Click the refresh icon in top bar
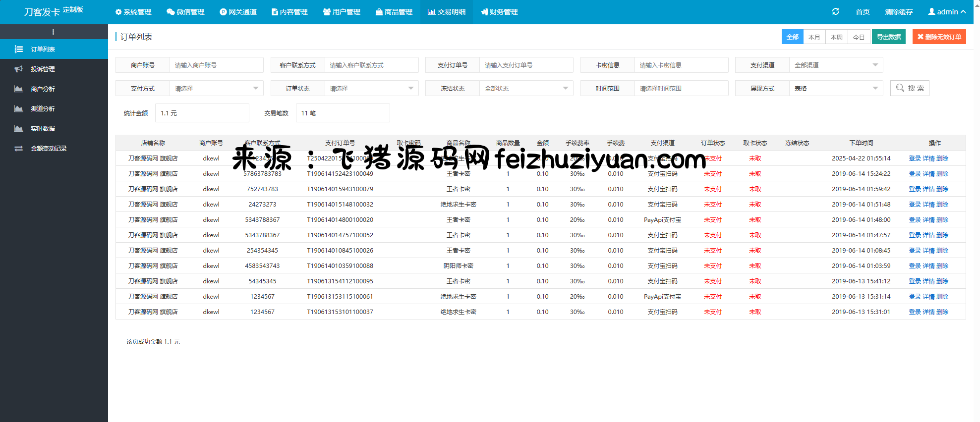This screenshot has height=422, width=980. coord(835,11)
